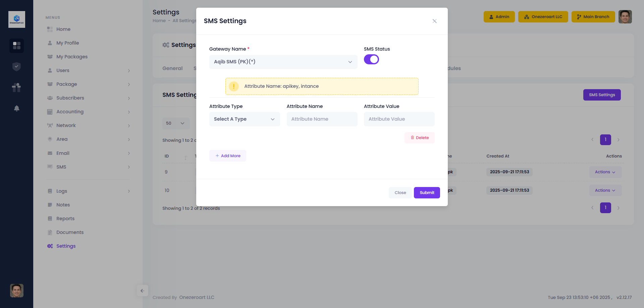This screenshot has height=308, width=644.
Task: Click the dashboard grid icon in left rail
Action: pyautogui.click(x=16, y=46)
